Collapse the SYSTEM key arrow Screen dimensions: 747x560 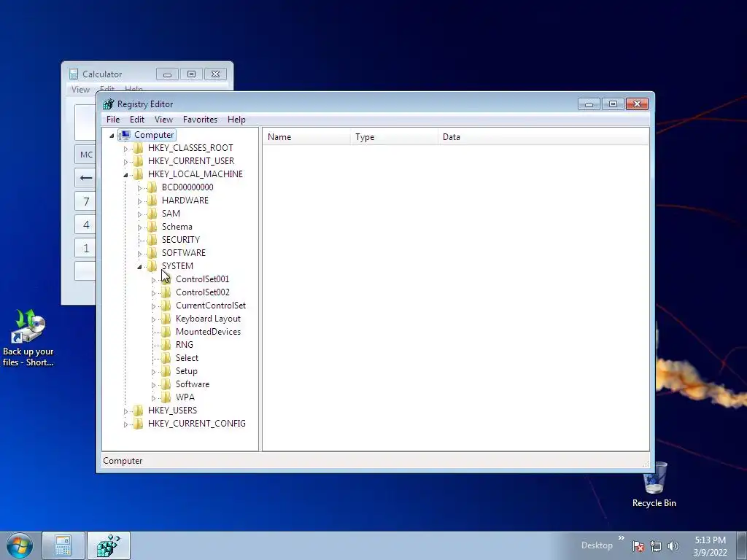[x=139, y=267]
